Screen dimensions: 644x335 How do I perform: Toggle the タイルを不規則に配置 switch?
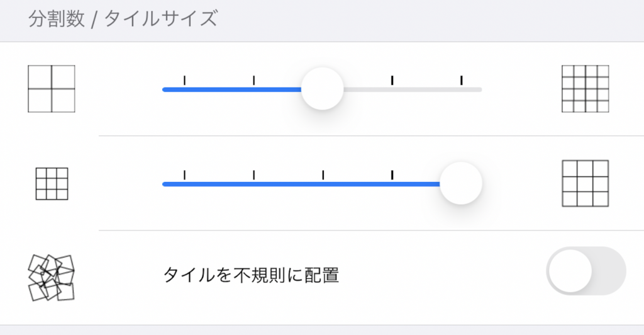586,271
